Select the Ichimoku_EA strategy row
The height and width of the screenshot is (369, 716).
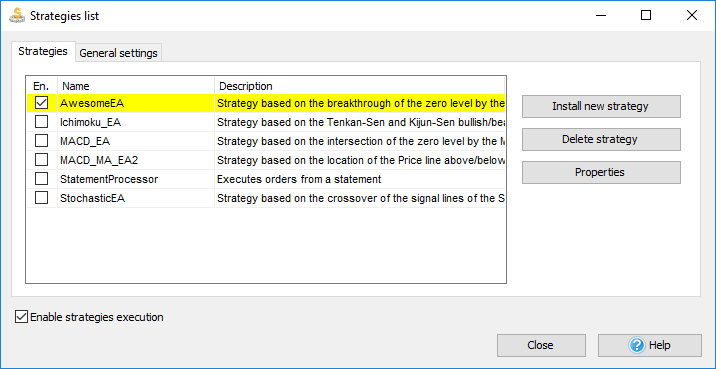click(266, 122)
